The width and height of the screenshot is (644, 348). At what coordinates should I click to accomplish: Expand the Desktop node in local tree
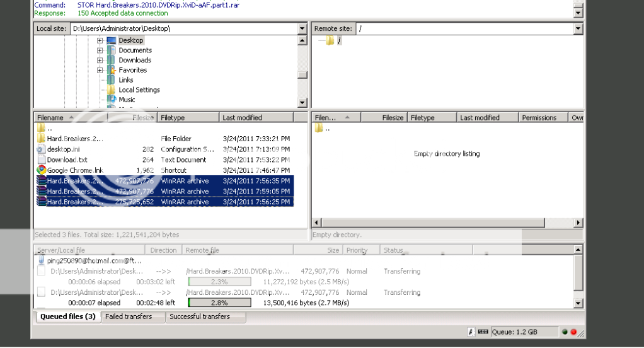tap(100, 40)
